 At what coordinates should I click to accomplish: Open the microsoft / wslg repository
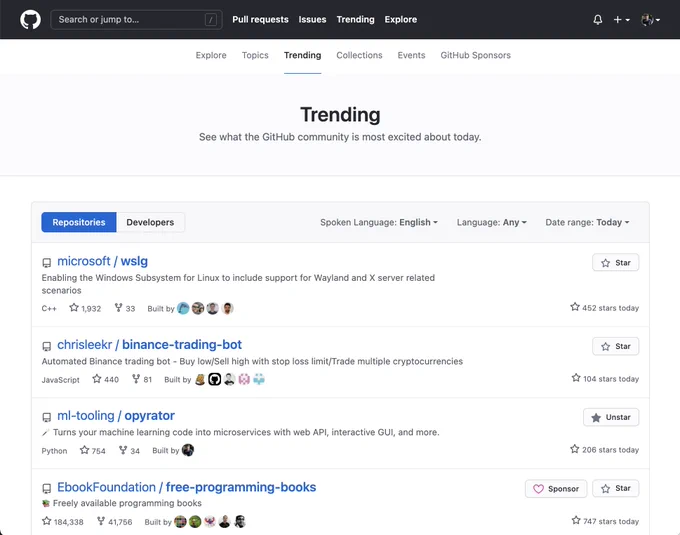point(102,261)
